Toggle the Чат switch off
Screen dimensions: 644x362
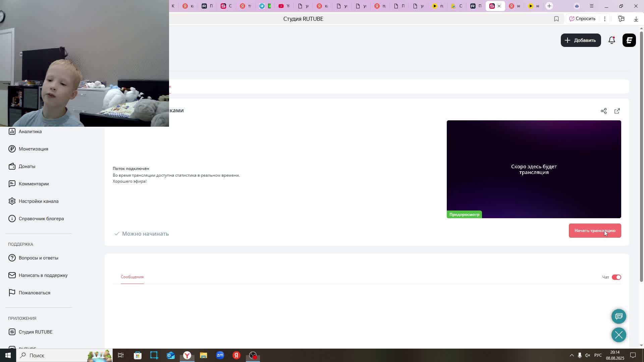point(616,277)
